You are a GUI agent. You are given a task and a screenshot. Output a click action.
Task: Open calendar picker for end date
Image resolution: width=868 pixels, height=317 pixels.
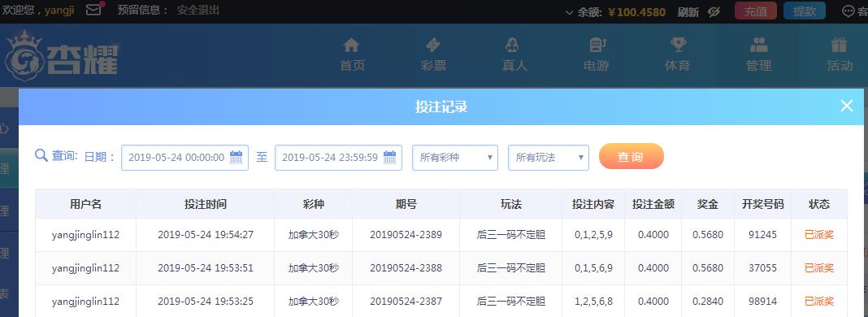tap(390, 157)
